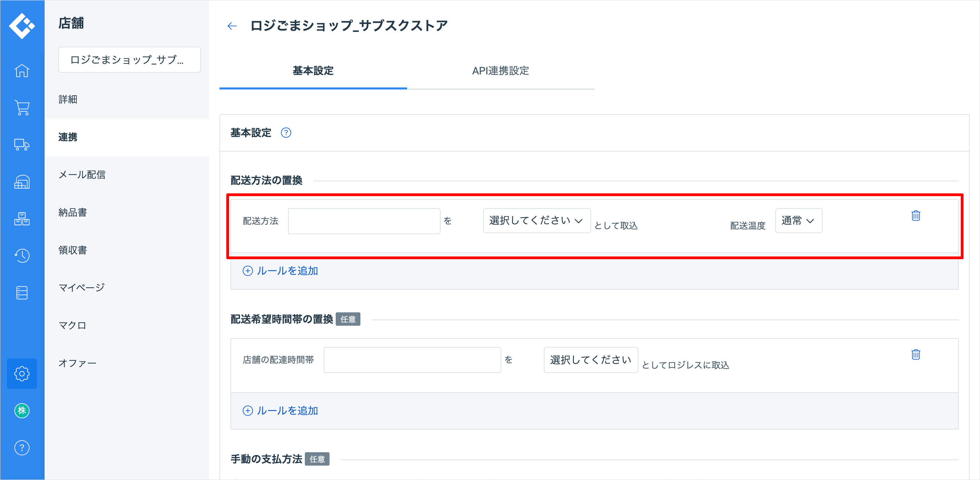Delete the 配送方法 rule with trash icon
The image size is (980, 480).
[x=915, y=216]
